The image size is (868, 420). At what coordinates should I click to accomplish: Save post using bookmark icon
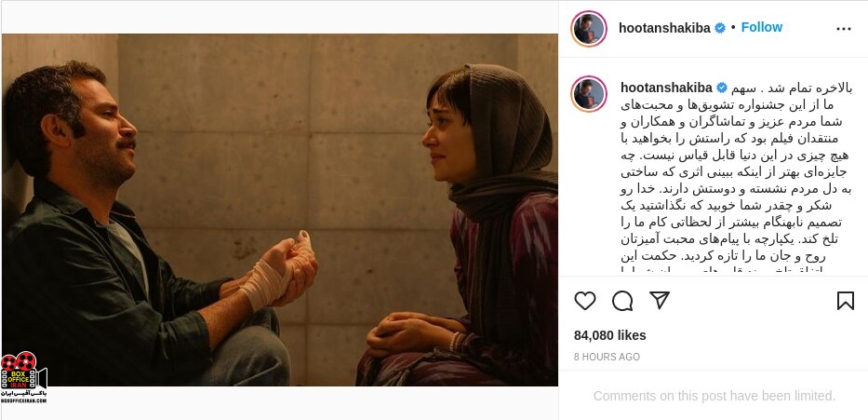point(846,301)
